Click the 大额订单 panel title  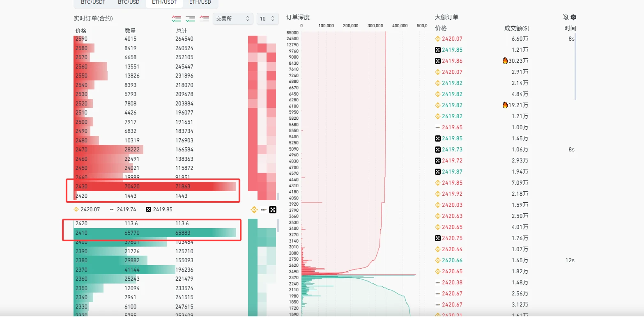[446, 17]
